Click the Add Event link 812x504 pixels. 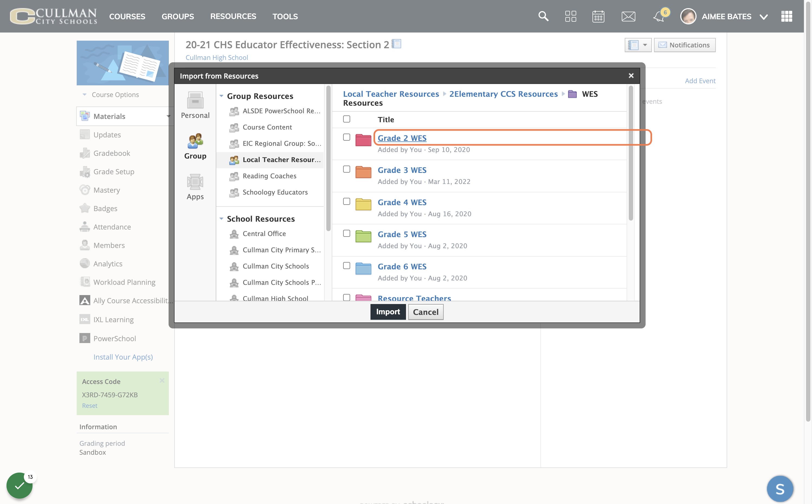tap(700, 81)
